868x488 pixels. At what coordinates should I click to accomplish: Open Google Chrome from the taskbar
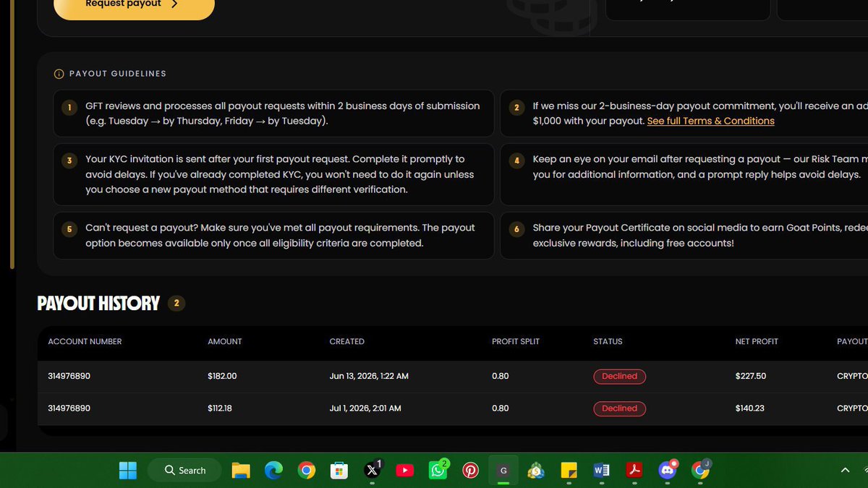tap(307, 471)
